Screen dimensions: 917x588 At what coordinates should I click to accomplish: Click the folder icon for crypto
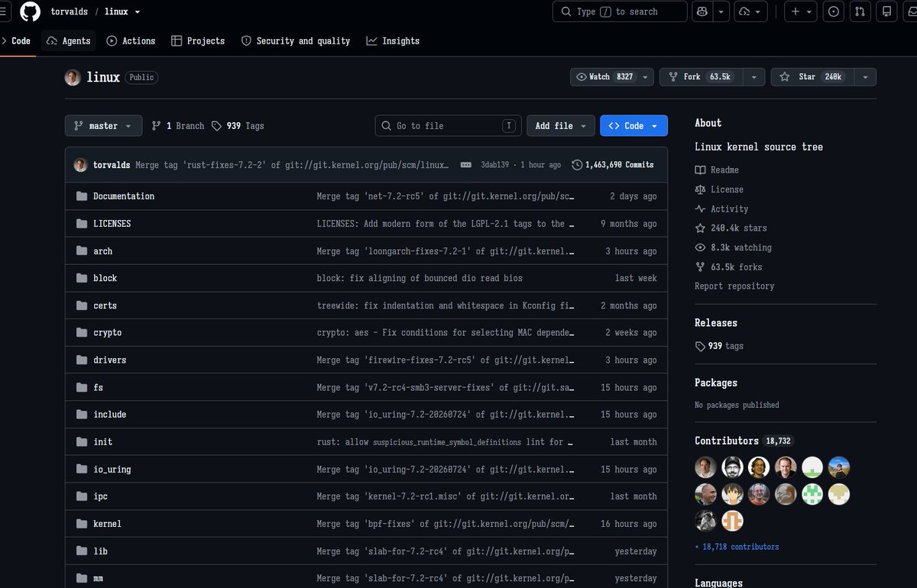pos(82,333)
